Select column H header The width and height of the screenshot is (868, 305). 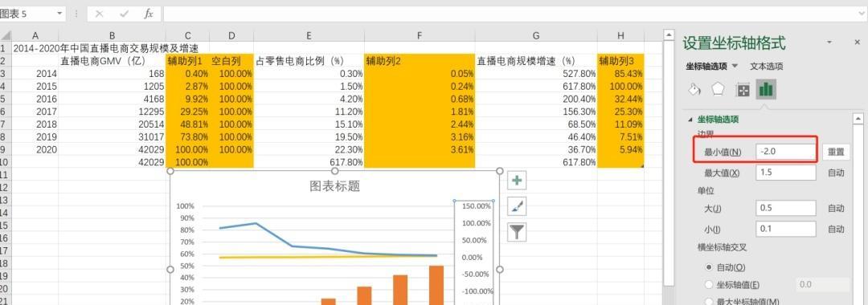point(620,36)
